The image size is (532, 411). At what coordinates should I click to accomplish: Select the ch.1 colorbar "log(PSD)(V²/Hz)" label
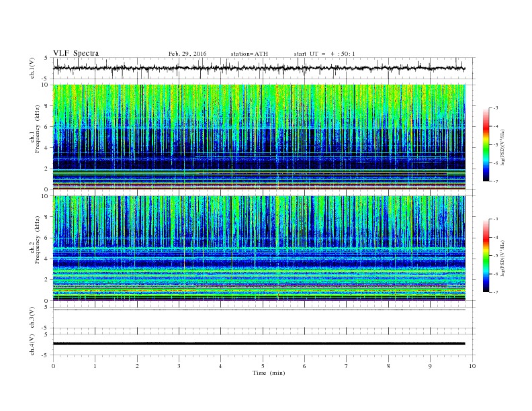click(503, 147)
